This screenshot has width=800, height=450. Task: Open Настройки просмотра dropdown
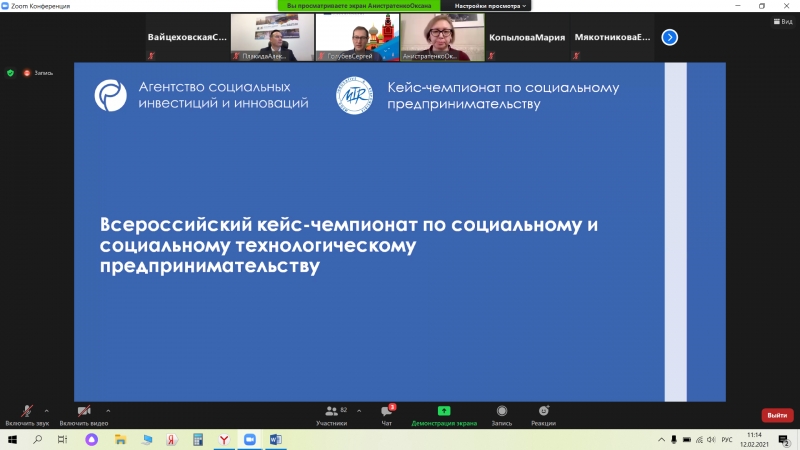490,6
